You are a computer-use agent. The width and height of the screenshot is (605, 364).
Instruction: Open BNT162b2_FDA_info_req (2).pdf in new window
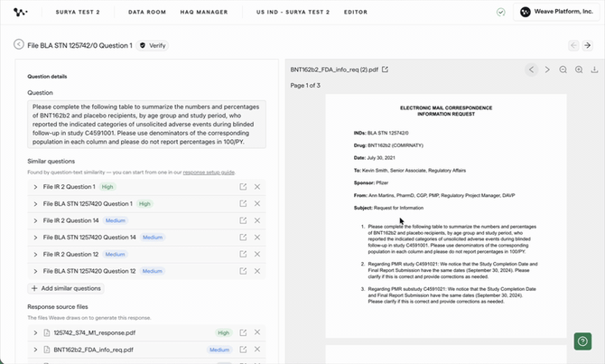385,70
